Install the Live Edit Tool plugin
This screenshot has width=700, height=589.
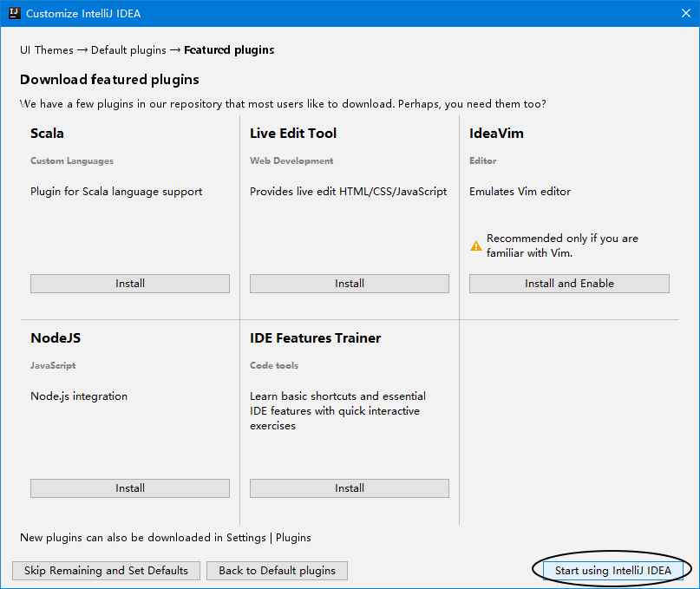[x=350, y=284]
